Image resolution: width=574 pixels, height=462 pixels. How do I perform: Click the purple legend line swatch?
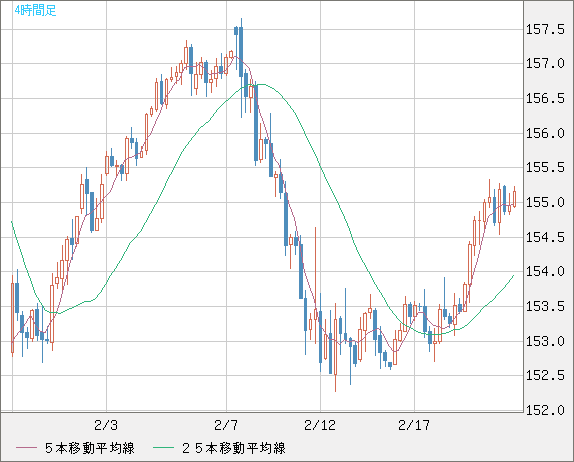(x=26, y=448)
